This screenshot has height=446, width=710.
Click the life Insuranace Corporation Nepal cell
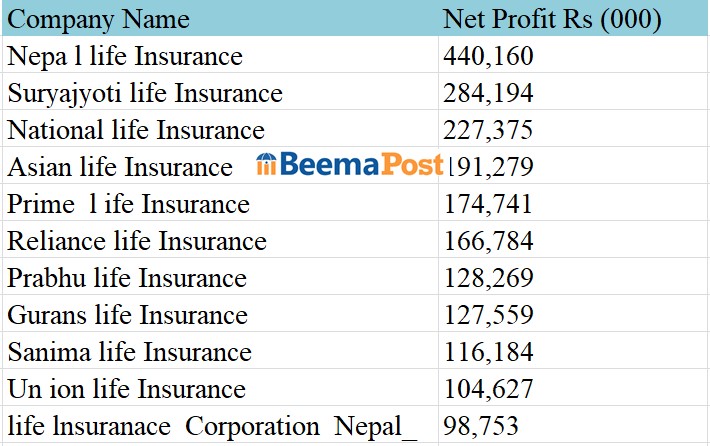212,426
